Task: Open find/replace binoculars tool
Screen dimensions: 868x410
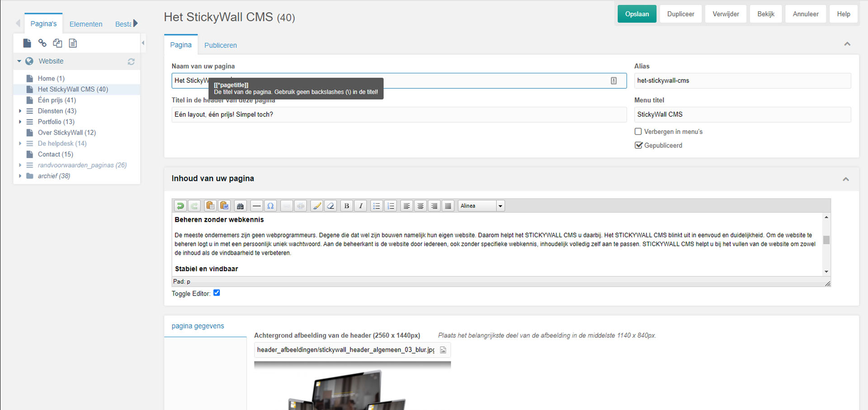Action: click(x=240, y=206)
